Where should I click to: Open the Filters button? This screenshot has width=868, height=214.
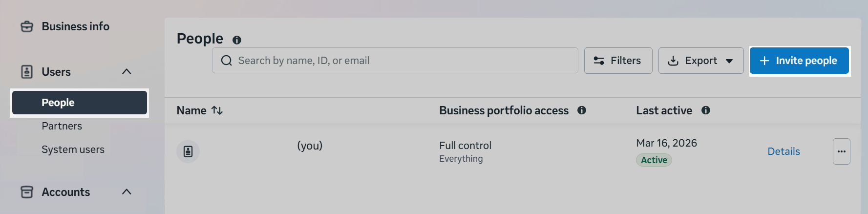[618, 61]
